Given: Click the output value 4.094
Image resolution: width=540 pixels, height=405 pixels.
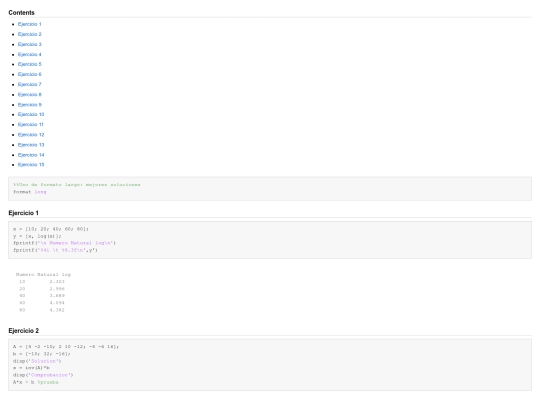Looking at the screenshot, I should 57,303.
